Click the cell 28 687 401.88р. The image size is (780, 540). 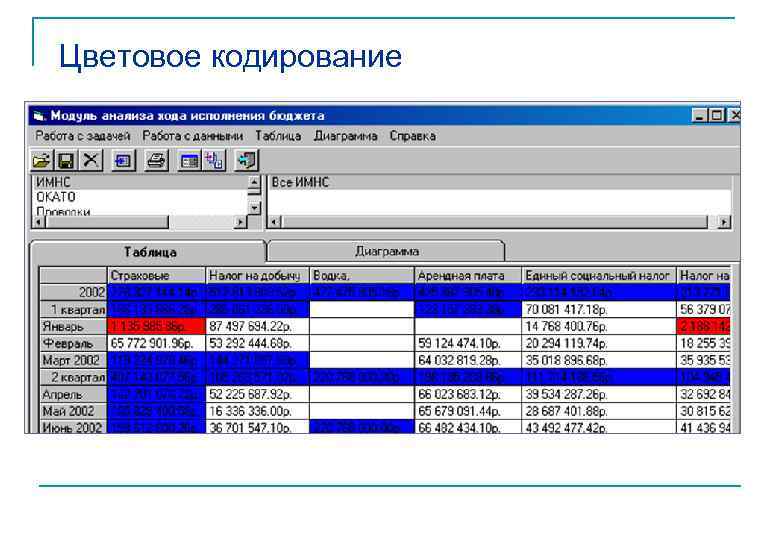[599, 411]
